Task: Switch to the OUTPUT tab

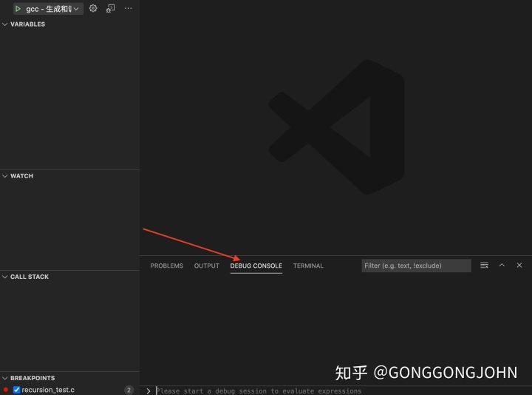Action: tap(207, 266)
